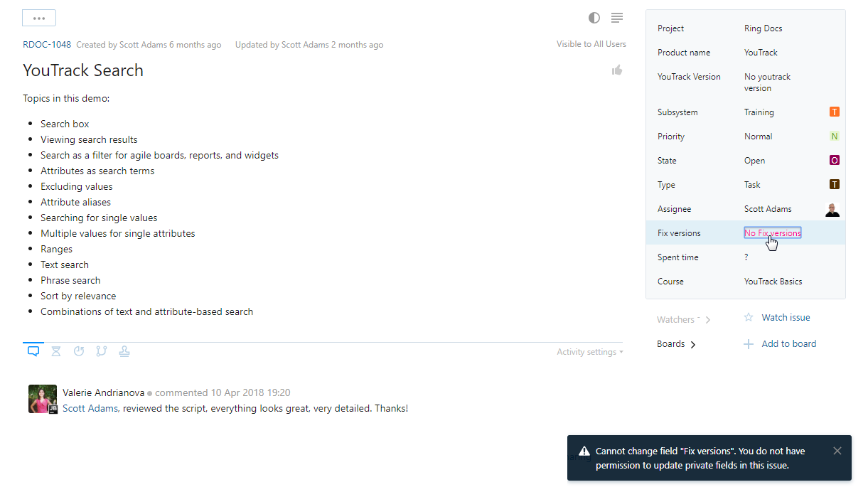Click the Scott Adams mention in the comment

[x=90, y=408]
